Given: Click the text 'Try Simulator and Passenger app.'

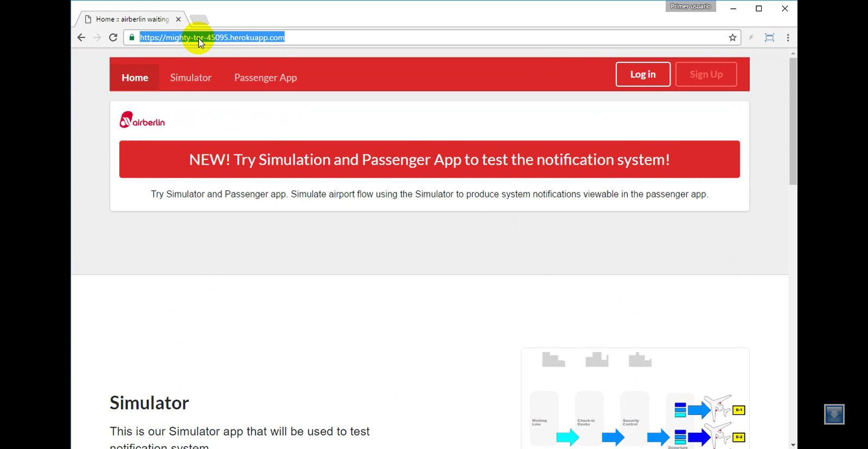Looking at the screenshot, I should pyautogui.click(x=219, y=194).
